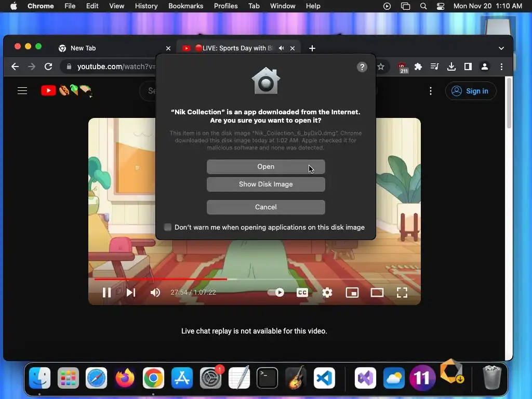
Task: Reload the YouTube page
Action: (x=48, y=66)
